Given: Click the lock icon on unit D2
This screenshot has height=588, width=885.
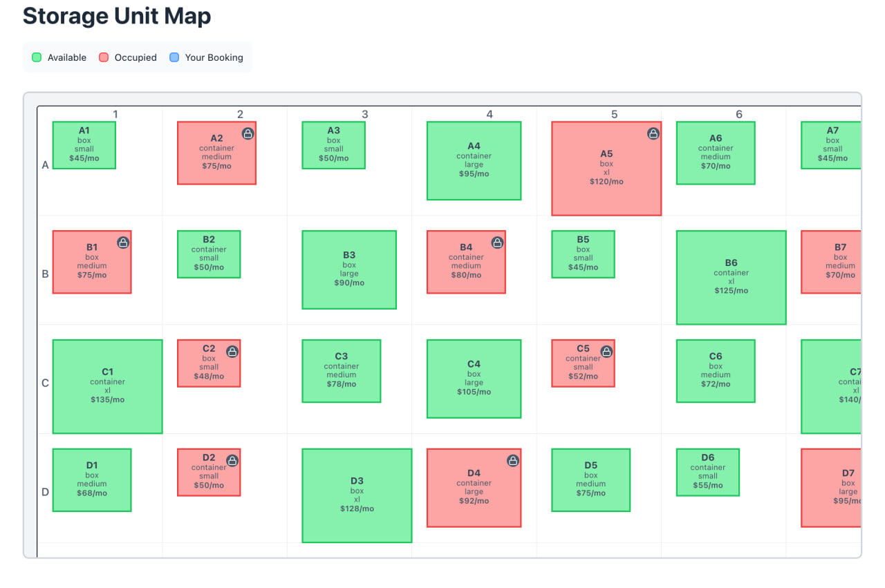Looking at the screenshot, I should click(232, 459).
